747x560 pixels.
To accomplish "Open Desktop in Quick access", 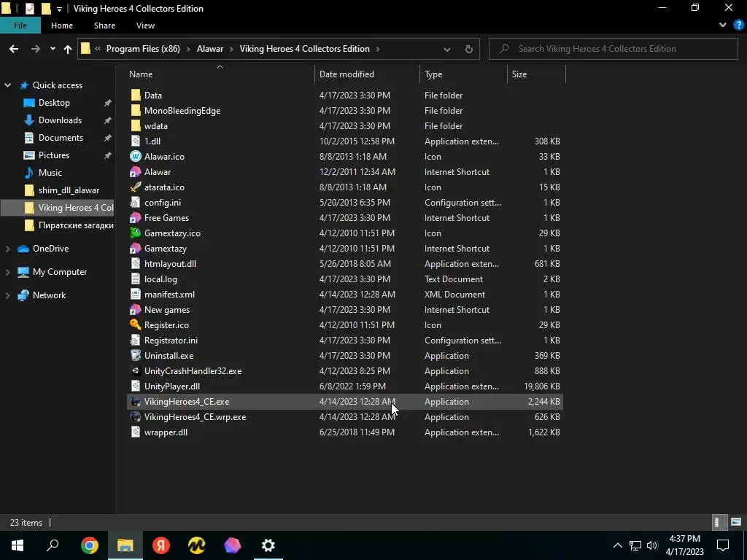I will tap(54, 103).
